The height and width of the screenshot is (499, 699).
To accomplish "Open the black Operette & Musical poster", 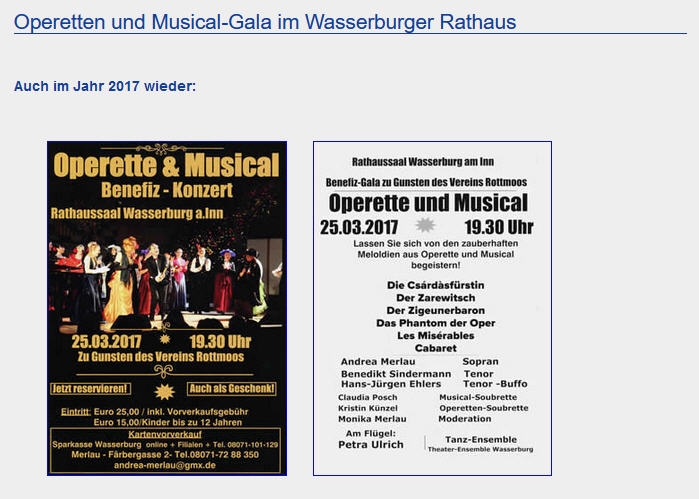I will 167,309.
